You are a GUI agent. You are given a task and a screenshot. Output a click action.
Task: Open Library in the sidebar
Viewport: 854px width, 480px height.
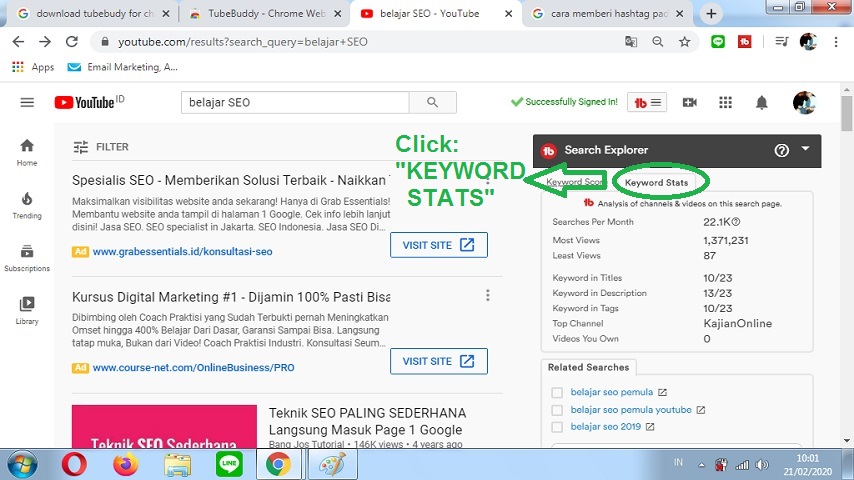pos(27,309)
